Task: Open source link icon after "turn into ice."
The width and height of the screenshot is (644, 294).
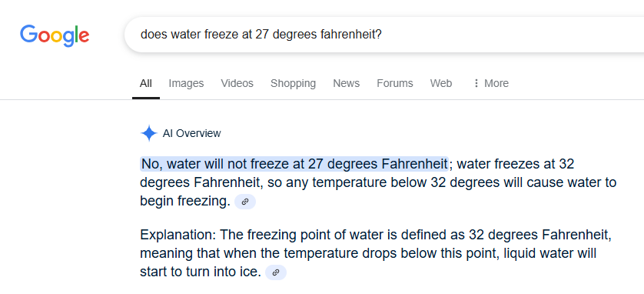Action: 276,272
